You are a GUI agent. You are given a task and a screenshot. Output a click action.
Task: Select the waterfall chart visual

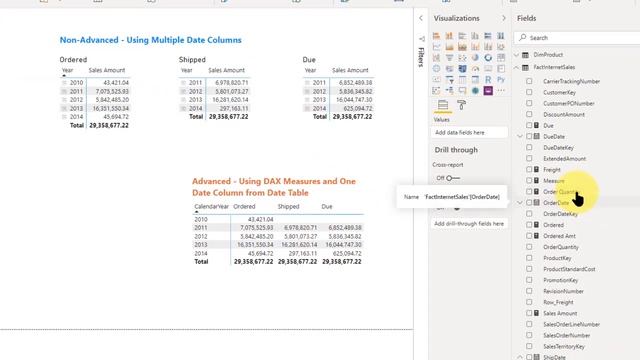click(436, 58)
